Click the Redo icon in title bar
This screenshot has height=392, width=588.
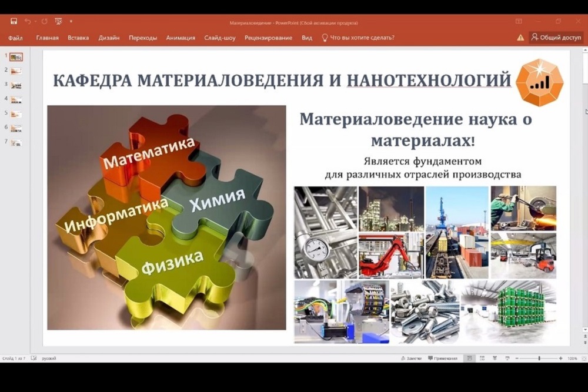(x=44, y=21)
